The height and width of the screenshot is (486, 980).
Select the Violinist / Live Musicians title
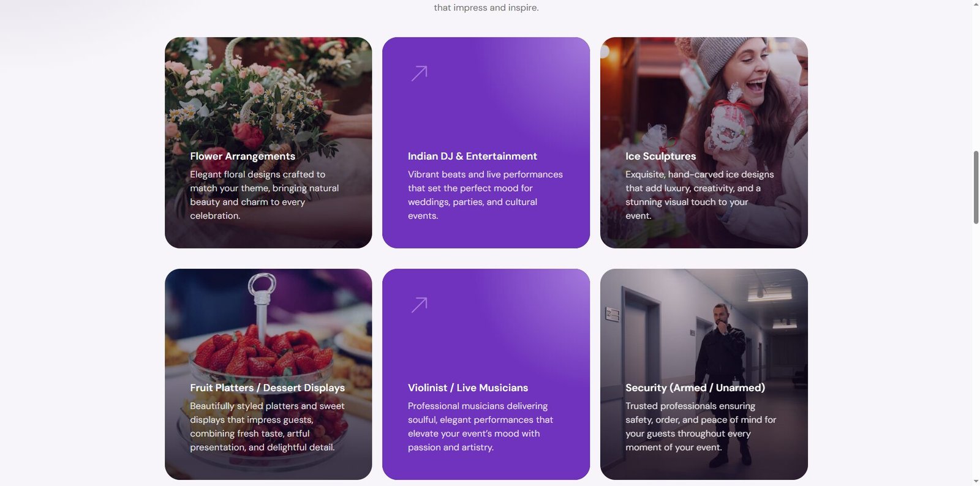pos(468,387)
